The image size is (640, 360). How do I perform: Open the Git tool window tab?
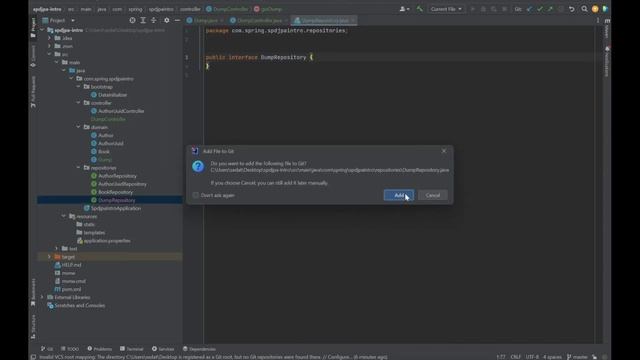coord(47,349)
